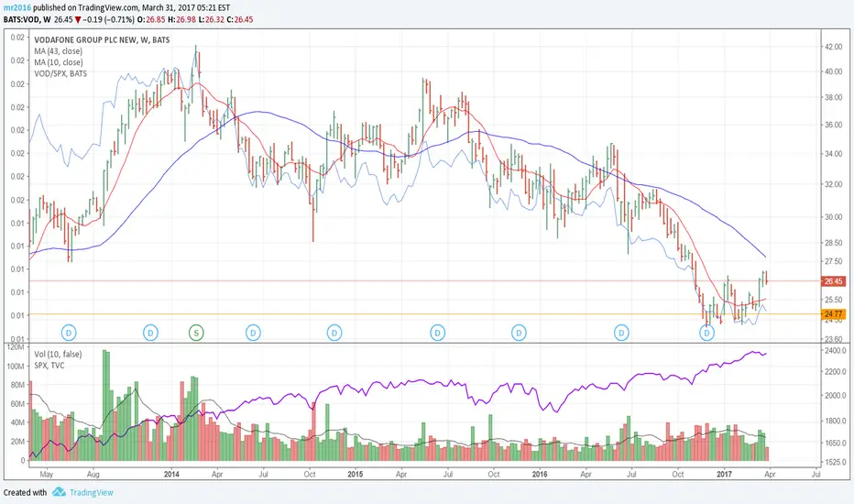The image size is (854, 504).
Task: Click the 2017 label on time axis
Action: 725,474
